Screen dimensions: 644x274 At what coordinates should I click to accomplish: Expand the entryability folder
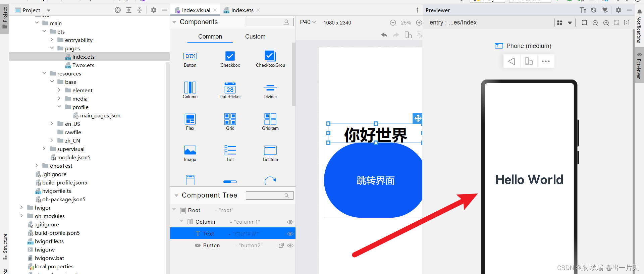[52, 40]
